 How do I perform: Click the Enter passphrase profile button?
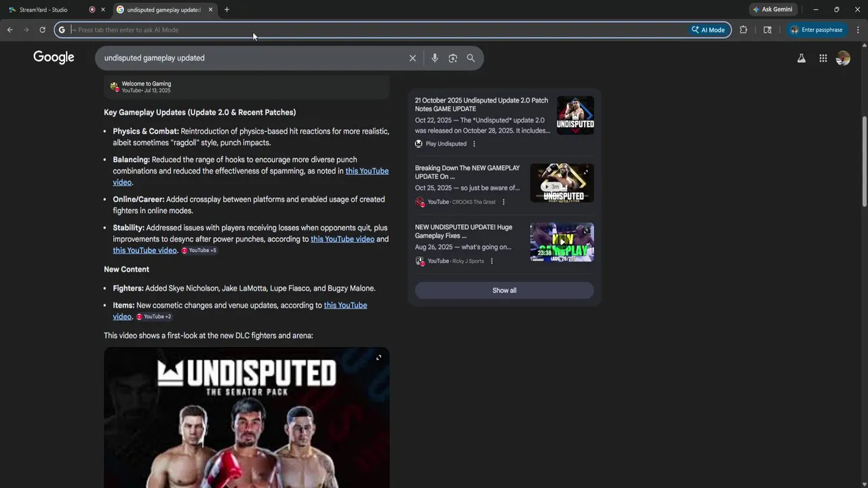[816, 30]
